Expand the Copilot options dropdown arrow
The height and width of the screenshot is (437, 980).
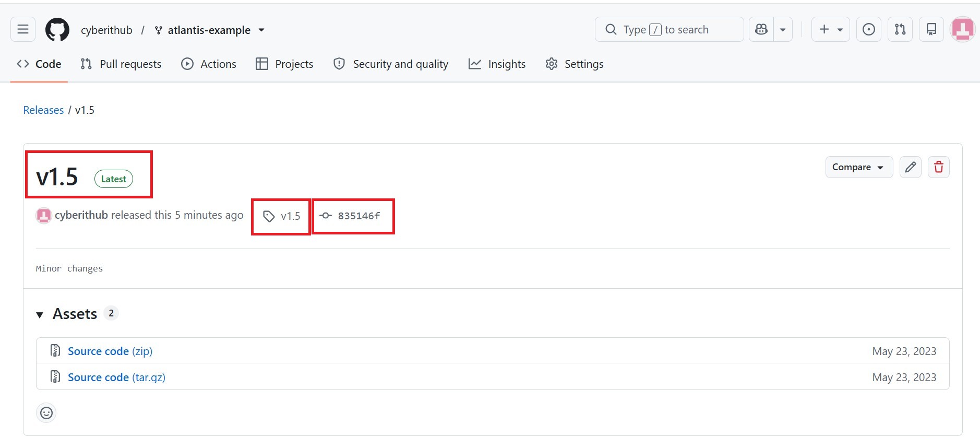[x=783, y=30]
